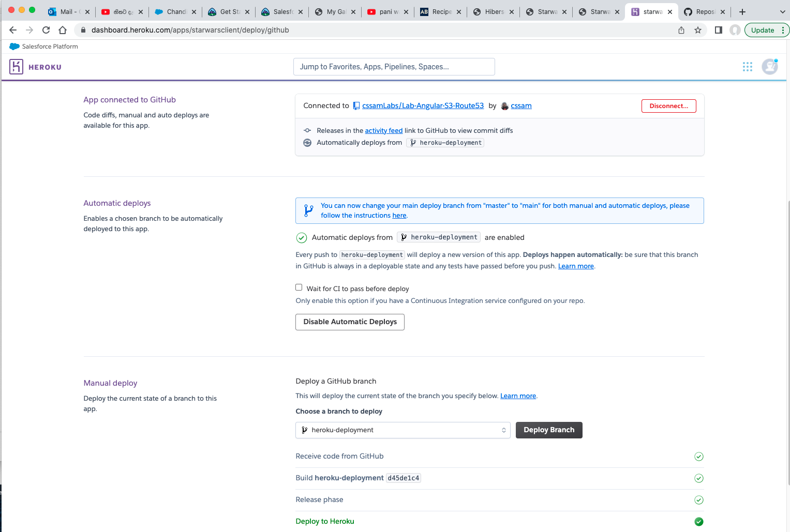The width and height of the screenshot is (790, 532).
Task: Click Disable Automatic Deploys button
Action: point(350,322)
